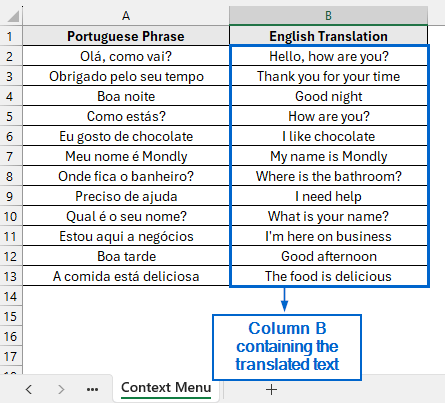Click the Column B callout text box
Image resolution: width=445 pixels, height=403 pixels.
287,347
